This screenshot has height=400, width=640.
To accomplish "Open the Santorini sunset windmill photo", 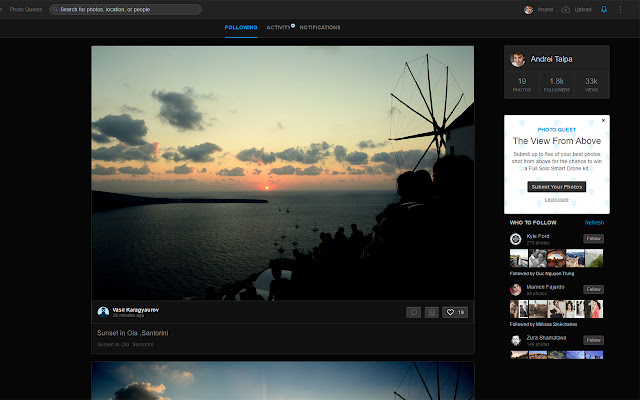I will 283,173.
